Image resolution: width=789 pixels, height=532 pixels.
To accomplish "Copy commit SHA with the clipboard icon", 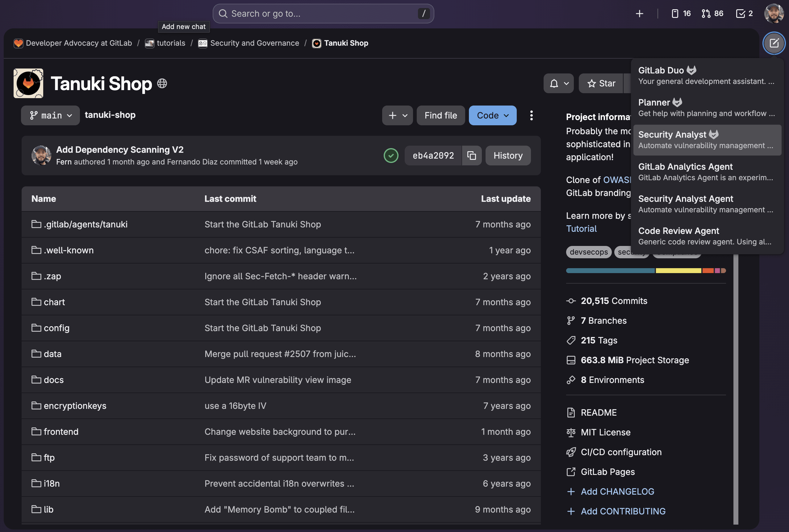I will tap(471, 156).
